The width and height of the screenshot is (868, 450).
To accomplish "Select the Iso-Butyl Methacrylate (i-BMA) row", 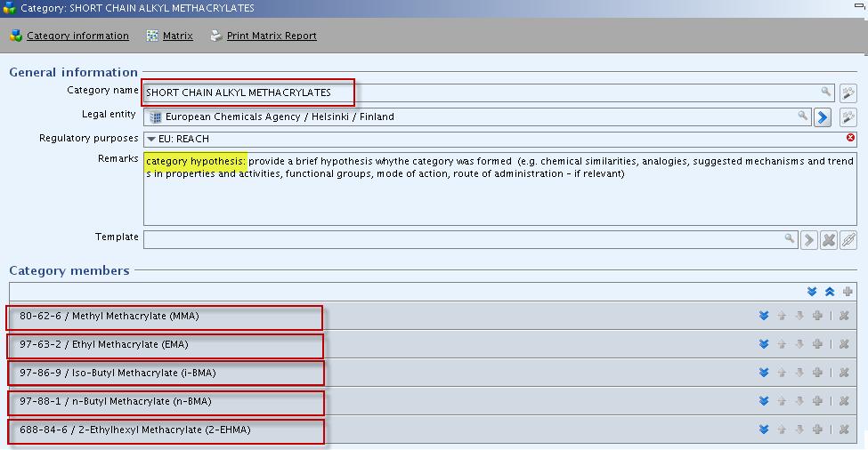I will pos(433,373).
